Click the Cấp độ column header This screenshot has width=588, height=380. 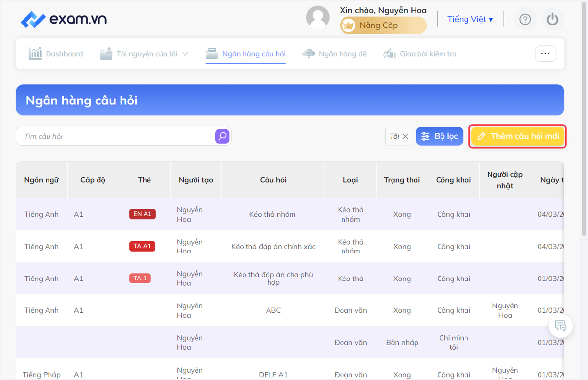pos(93,180)
